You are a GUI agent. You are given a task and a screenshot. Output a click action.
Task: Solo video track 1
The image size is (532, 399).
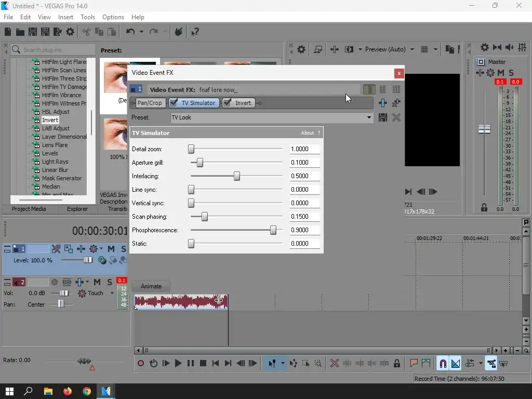tap(124, 249)
